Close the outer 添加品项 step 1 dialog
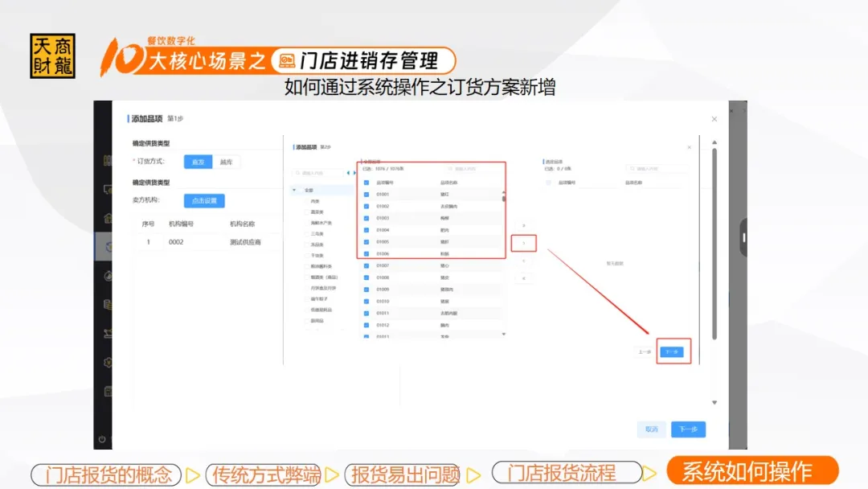The height and width of the screenshot is (489, 868). pyautogui.click(x=714, y=119)
